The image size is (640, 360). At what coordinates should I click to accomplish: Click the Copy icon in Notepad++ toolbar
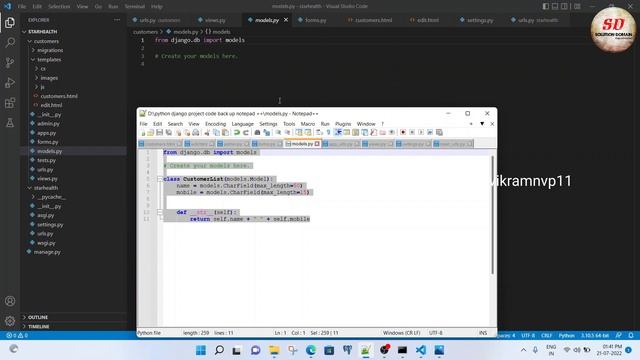pos(216,132)
